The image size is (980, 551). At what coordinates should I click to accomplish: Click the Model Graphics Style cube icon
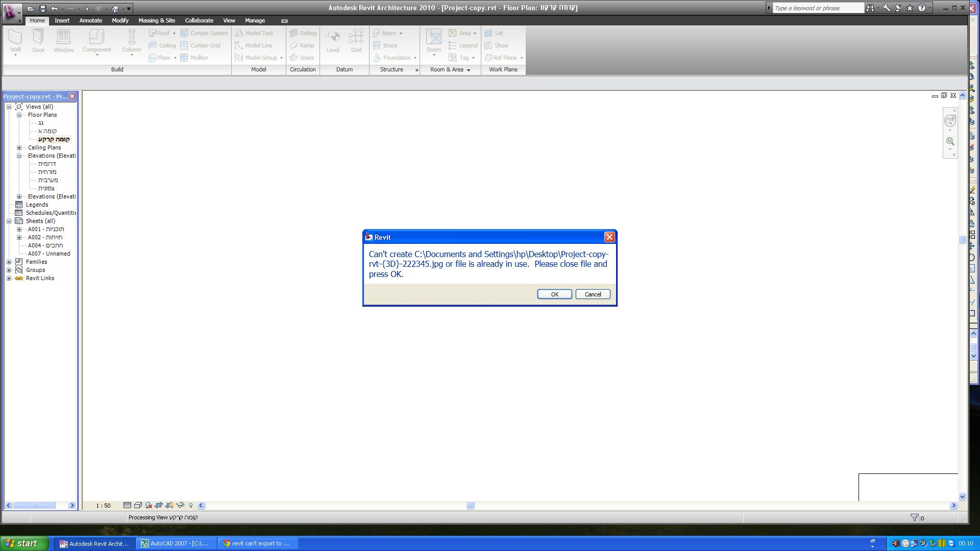point(138,506)
